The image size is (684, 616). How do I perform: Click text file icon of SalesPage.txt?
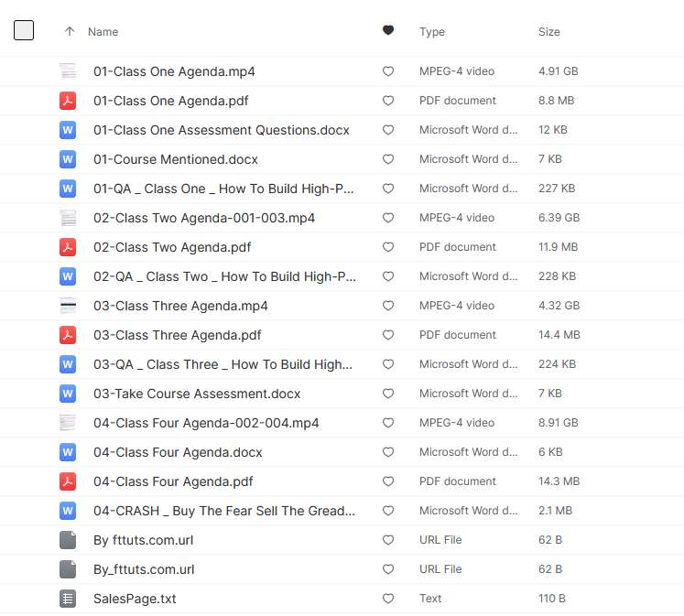click(x=68, y=599)
